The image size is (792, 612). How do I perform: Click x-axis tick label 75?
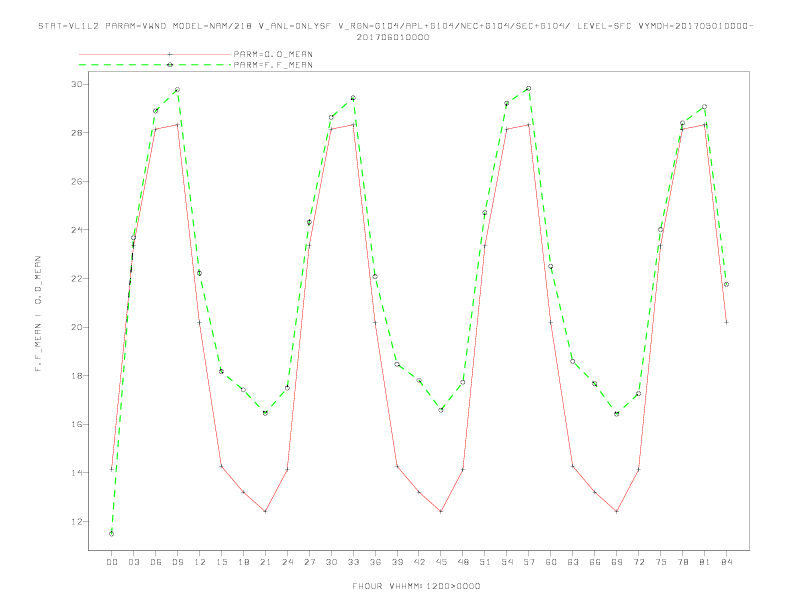click(661, 562)
